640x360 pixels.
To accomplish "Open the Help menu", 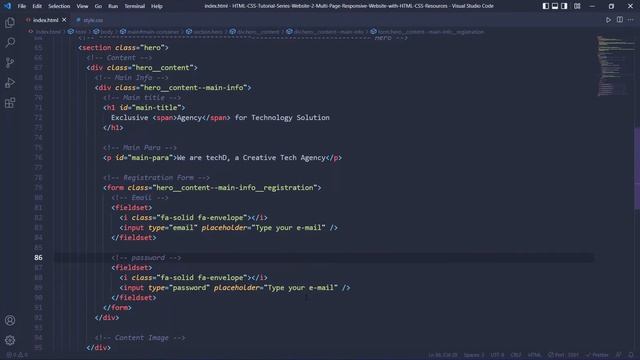I will pos(157,6).
